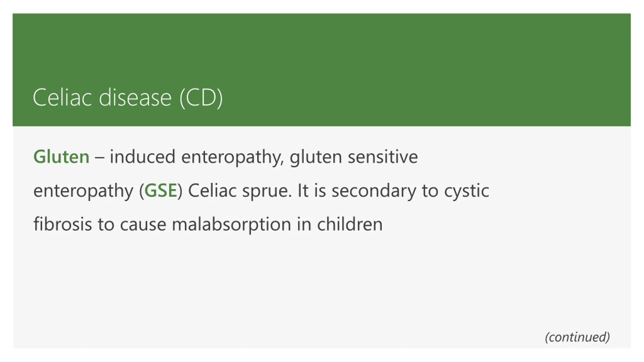The image size is (644, 362).
Task: Click the word cause in the third line
Action: tap(143, 225)
